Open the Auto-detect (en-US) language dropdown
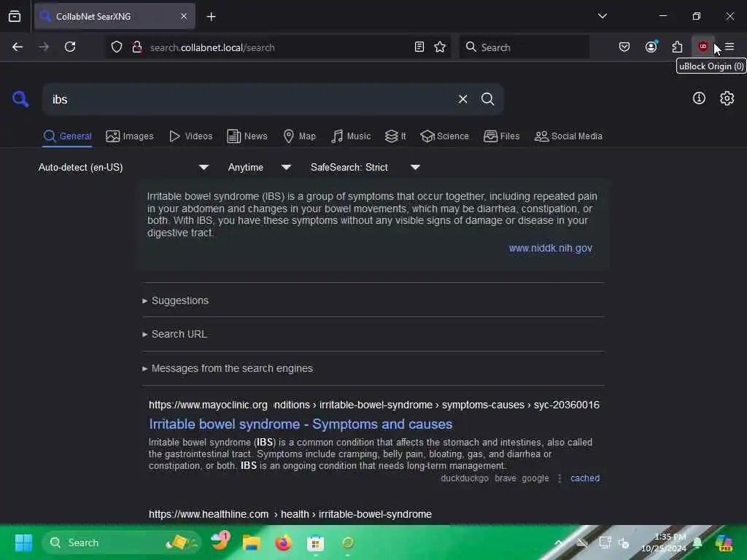This screenshot has height=560, width=747. [x=123, y=167]
